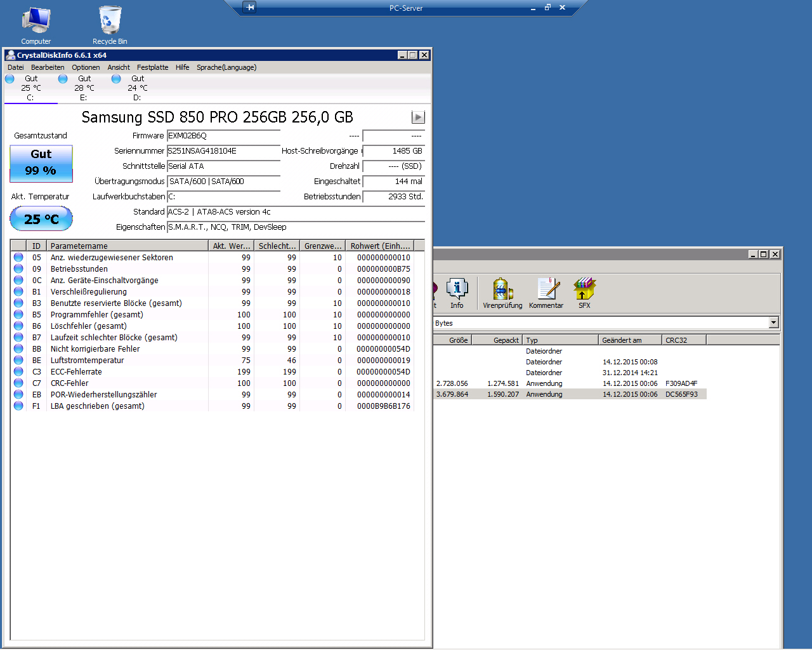Switch to next disk with arrow button
The image size is (812, 650).
[418, 117]
